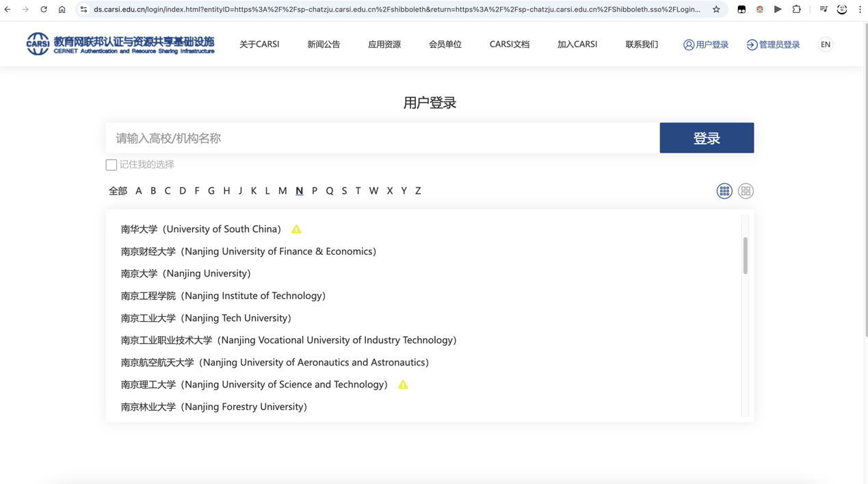Filter institutions by letter J
868x484 pixels.
240,191
